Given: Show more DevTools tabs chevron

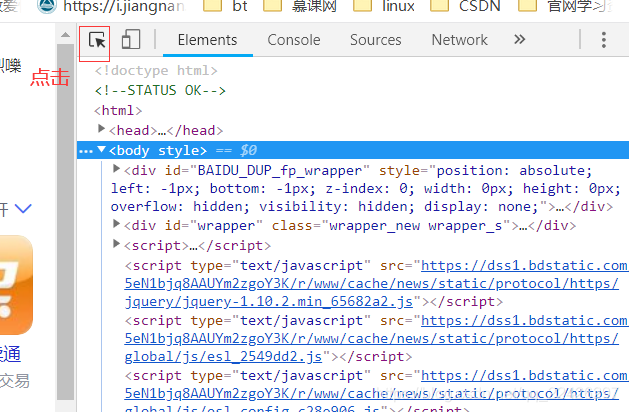Looking at the screenshot, I should (519, 39).
